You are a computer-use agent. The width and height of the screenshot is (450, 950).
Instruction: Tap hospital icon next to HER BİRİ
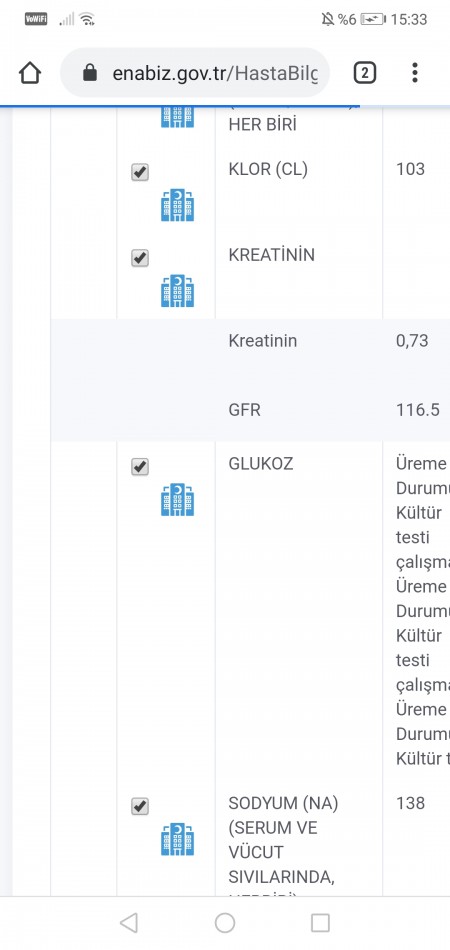(177, 118)
